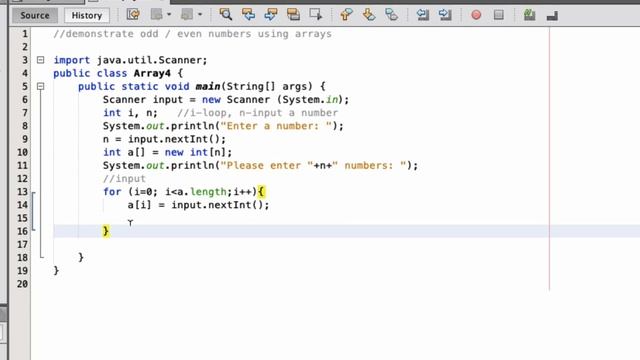Click "Scanner input" declaration on line 6
This screenshot has height=360, width=640.
click(143, 100)
